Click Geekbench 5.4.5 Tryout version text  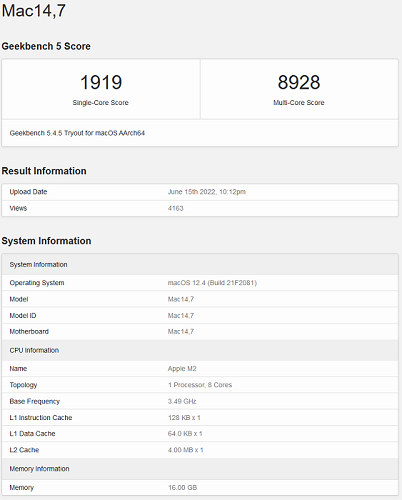tap(77, 133)
